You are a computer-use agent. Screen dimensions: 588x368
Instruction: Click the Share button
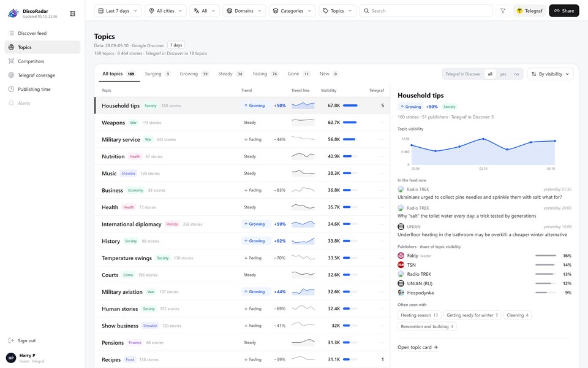pos(564,11)
